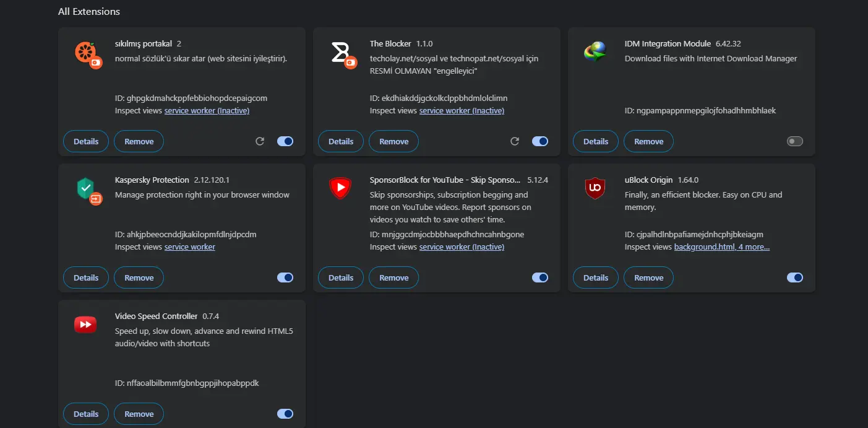Click the IDM version number 6.42.32
Image resolution: width=868 pixels, height=428 pixels.
point(728,44)
